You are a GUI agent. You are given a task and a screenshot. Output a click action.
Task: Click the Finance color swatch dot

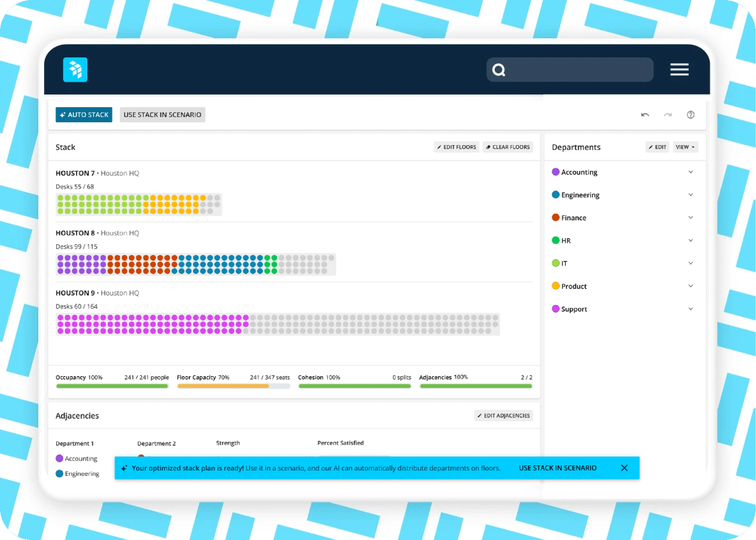556,217
